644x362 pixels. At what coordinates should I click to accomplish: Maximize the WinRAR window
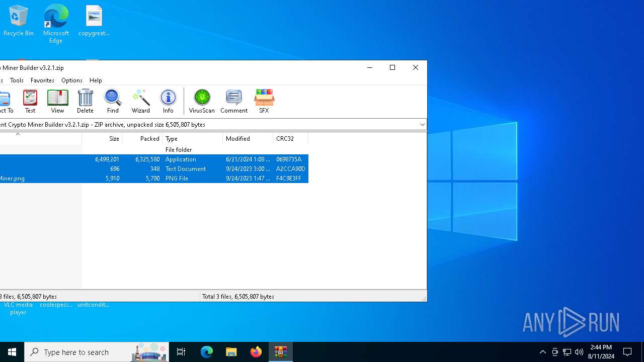(x=392, y=67)
